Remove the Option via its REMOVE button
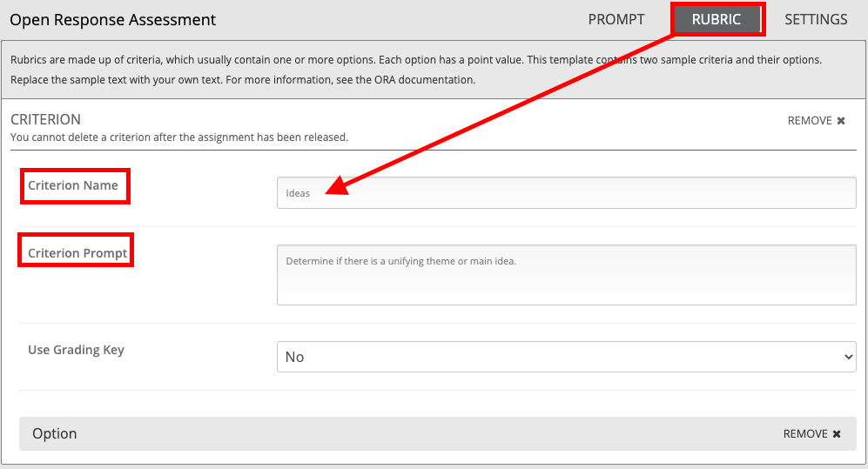The width and height of the screenshot is (868, 469). pyautogui.click(x=811, y=433)
